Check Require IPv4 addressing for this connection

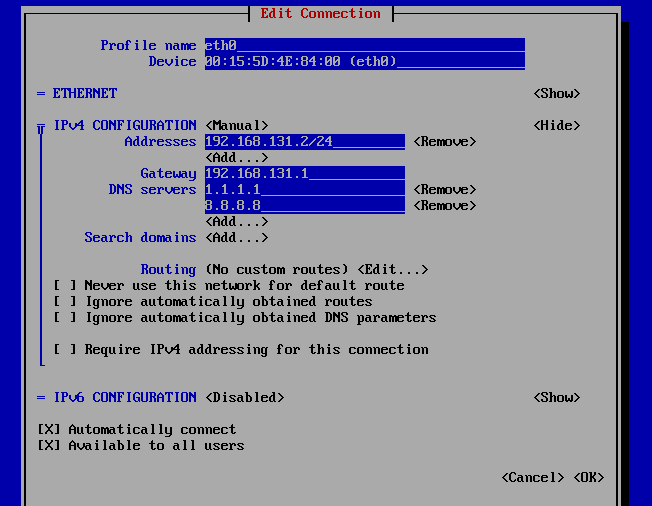[65, 349]
